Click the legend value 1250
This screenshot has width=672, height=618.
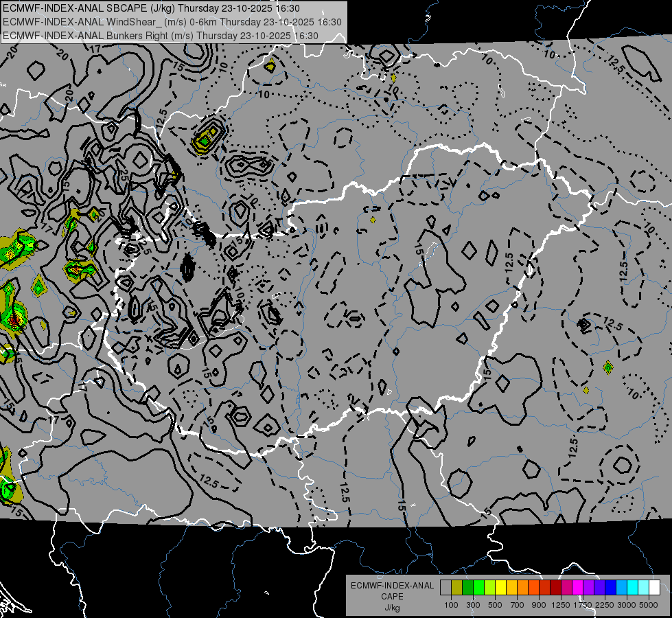(x=561, y=605)
